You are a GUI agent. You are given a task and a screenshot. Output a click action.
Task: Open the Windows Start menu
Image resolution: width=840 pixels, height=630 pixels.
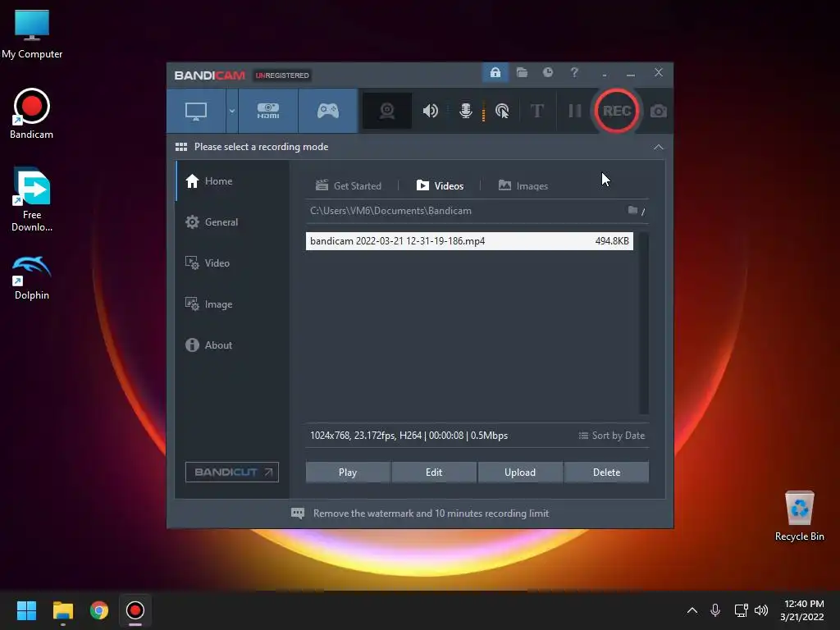[26, 610]
